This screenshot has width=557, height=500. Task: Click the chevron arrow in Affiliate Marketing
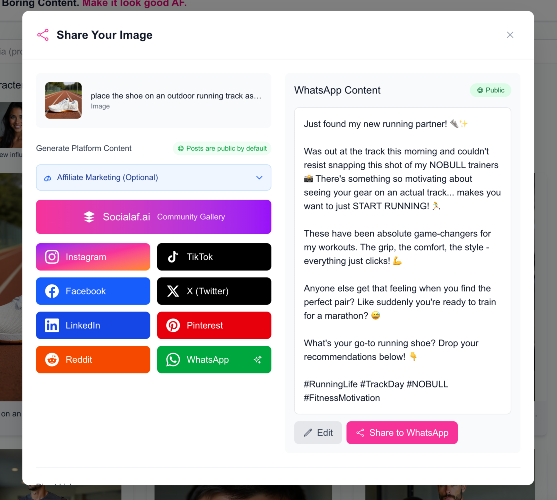point(259,177)
